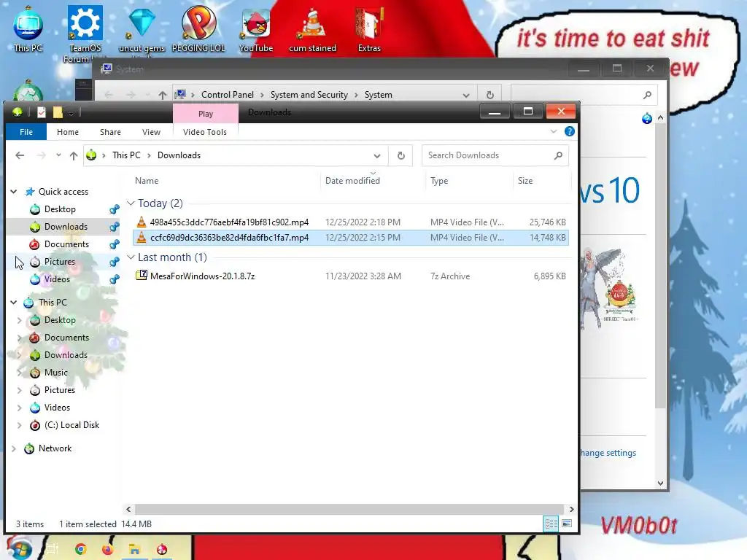Image resolution: width=747 pixels, height=560 pixels.
Task: Refresh the Downloads folder
Action: click(x=401, y=156)
